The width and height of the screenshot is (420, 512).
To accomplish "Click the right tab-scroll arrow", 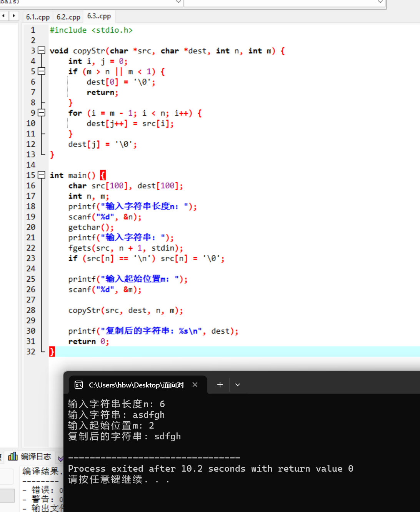I will pos(14,16).
